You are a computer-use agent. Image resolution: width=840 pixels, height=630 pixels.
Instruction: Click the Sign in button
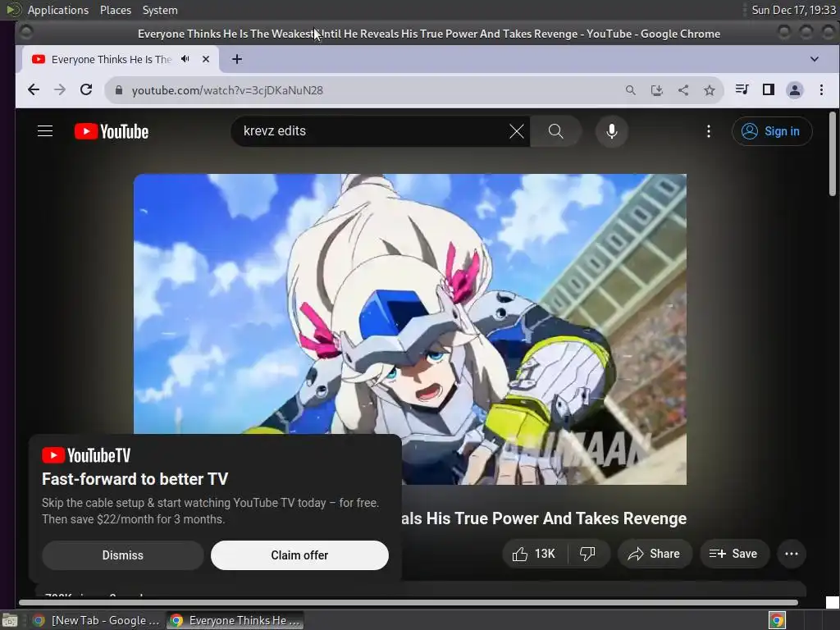(x=772, y=131)
